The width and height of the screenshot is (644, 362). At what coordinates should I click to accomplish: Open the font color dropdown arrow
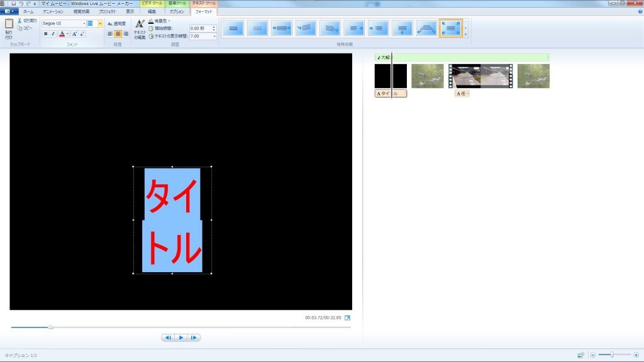[67, 34]
